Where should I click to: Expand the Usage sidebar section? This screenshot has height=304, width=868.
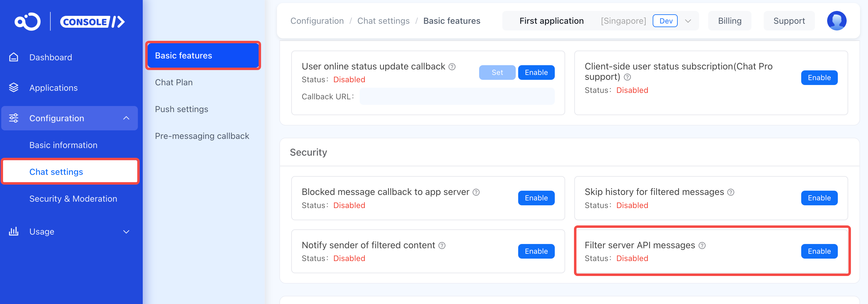(x=126, y=232)
